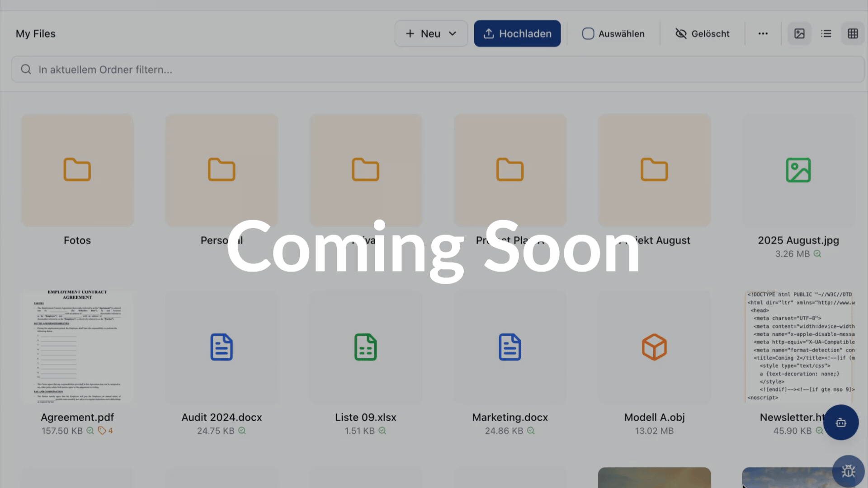The height and width of the screenshot is (488, 868).
Task: Open the Liste 09.xlsx spreadsheet icon
Action: pyautogui.click(x=366, y=347)
